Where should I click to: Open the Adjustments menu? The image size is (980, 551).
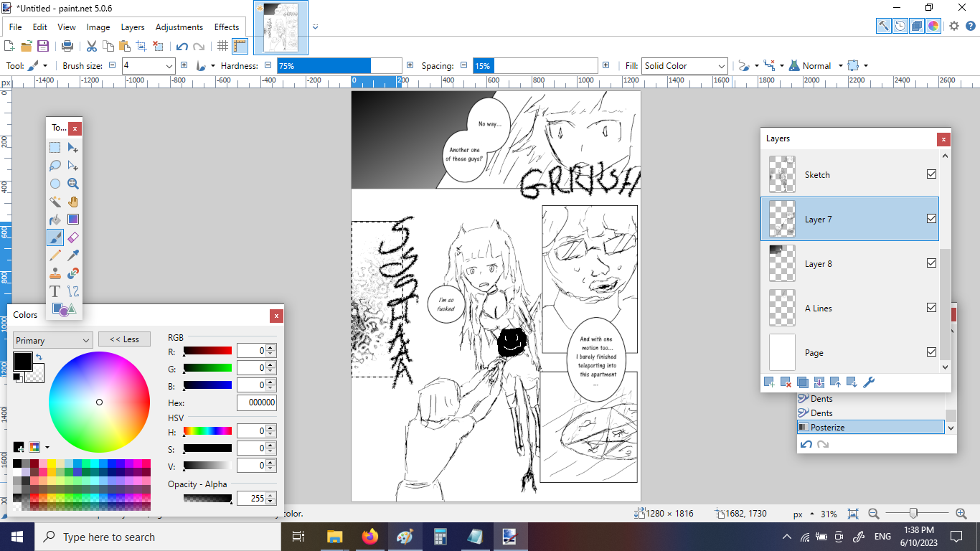pyautogui.click(x=179, y=27)
